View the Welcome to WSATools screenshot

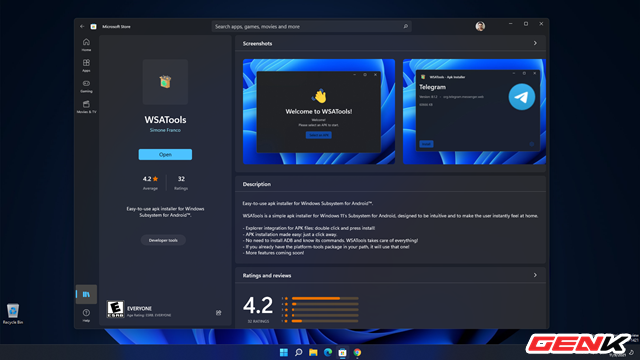pos(319,111)
